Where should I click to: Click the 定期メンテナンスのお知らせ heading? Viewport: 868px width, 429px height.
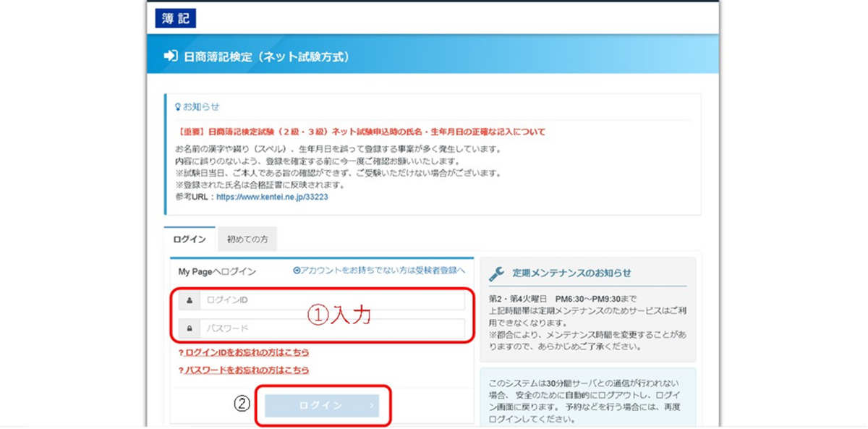coord(571,273)
